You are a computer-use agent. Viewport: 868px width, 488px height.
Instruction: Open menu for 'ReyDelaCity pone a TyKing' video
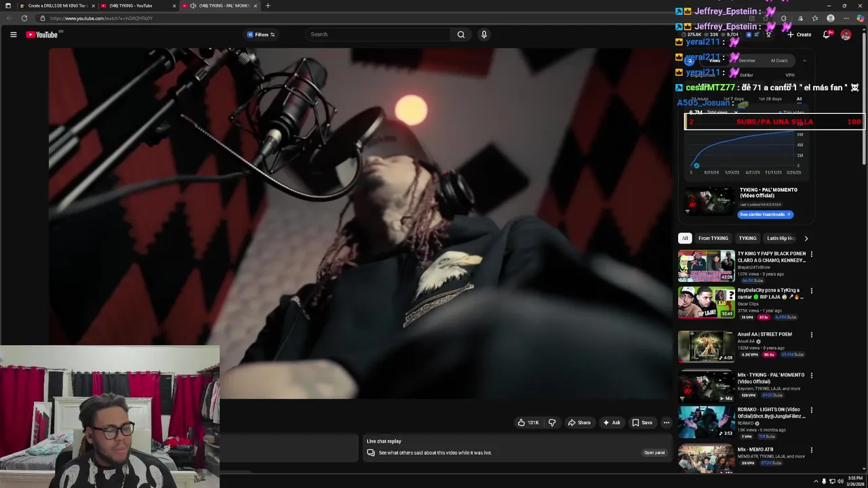click(x=811, y=291)
